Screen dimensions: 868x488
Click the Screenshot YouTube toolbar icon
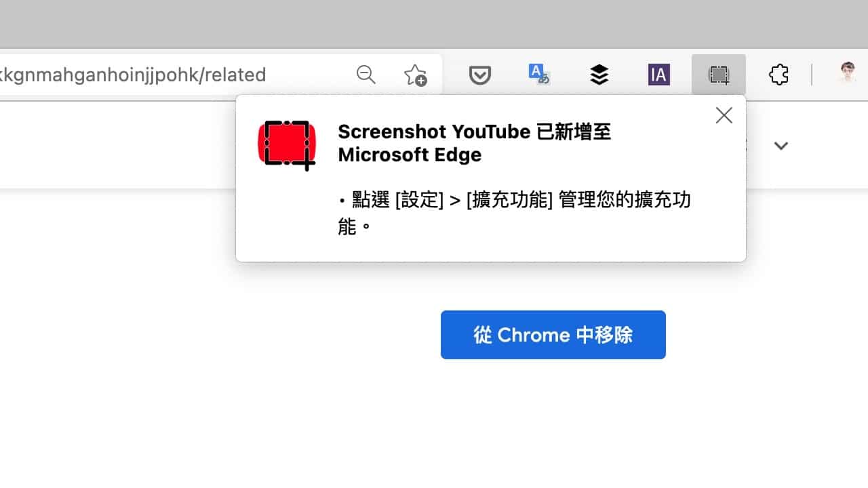(x=719, y=75)
